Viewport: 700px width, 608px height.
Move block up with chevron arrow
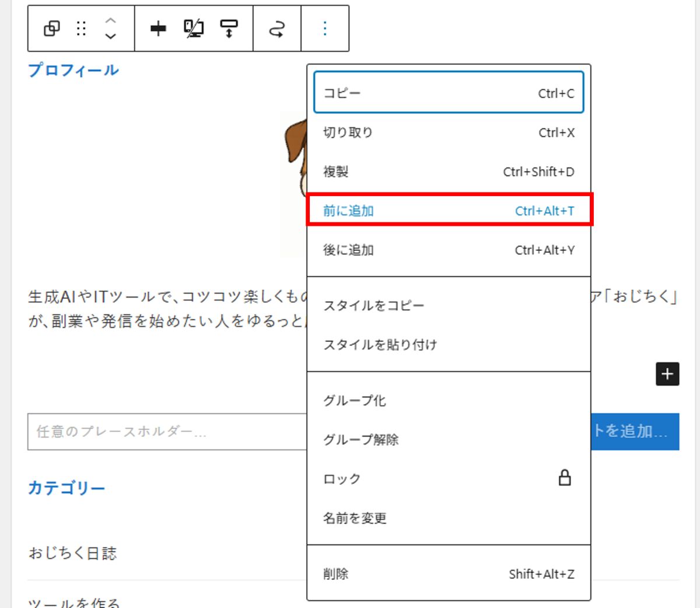[110, 21]
